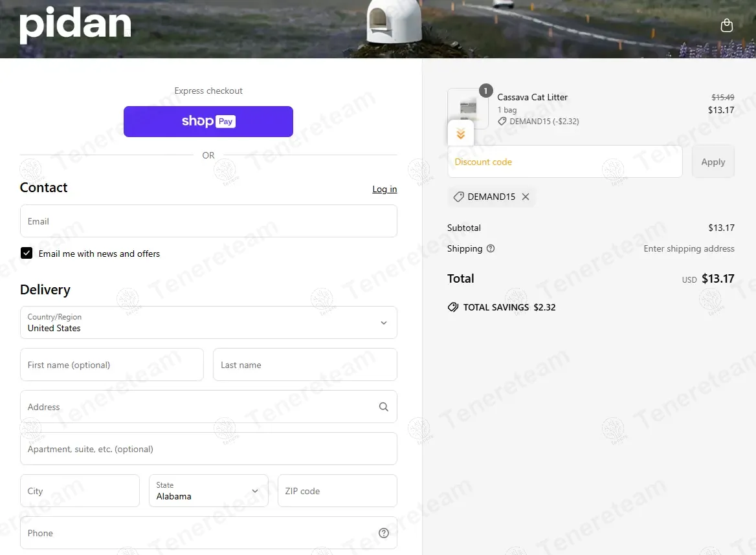
Task: Focus the Phone input field
Action: tap(208, 533)
